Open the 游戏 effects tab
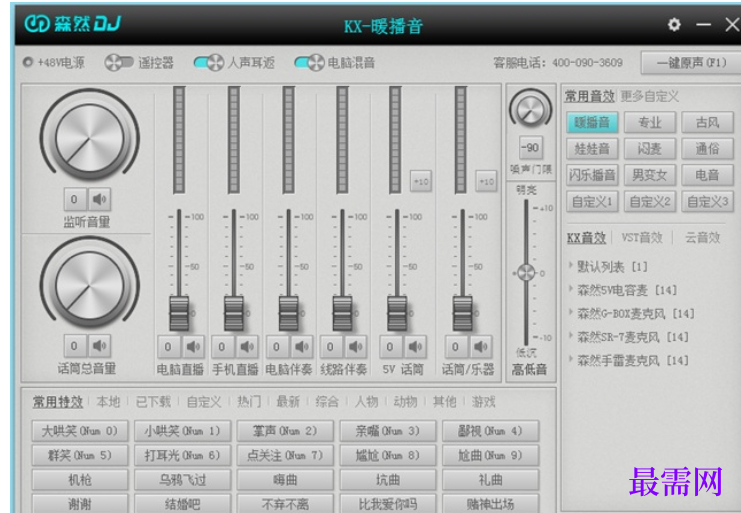Viewport: 741px width, 513px height. [483, 402]
